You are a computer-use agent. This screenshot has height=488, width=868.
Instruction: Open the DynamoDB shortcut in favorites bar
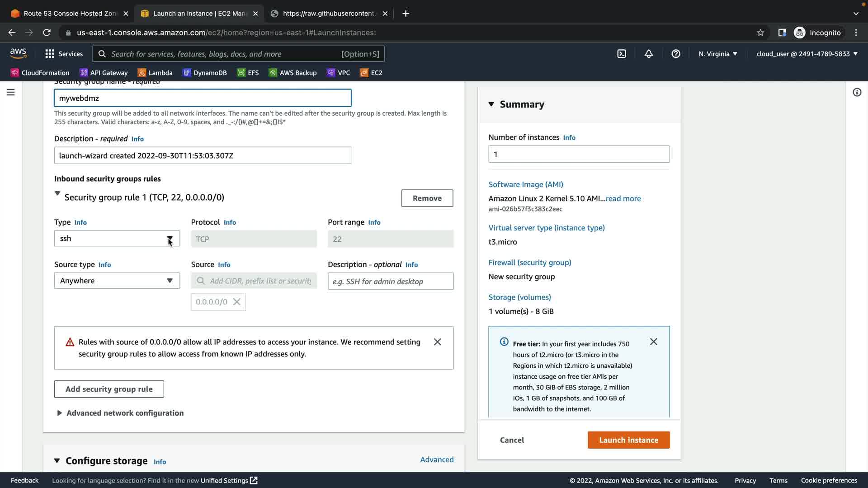pyautogui.click(x=205, y=73)
